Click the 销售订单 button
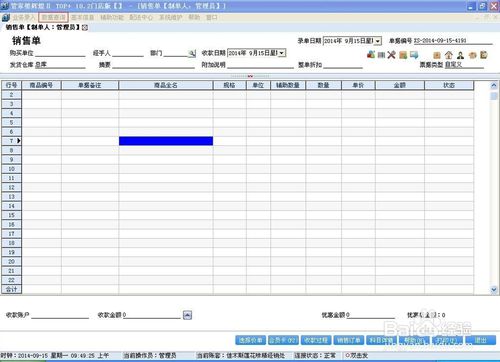The image size is (500, 362). (x=348, y=340)
